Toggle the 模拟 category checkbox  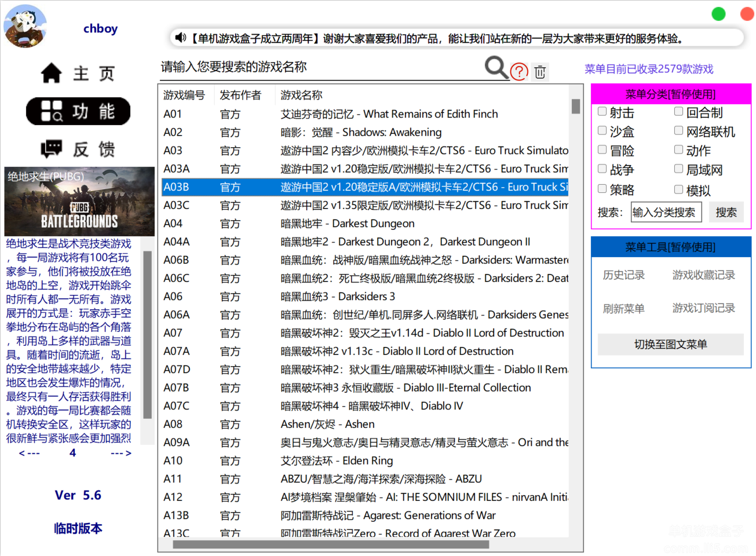678,189
